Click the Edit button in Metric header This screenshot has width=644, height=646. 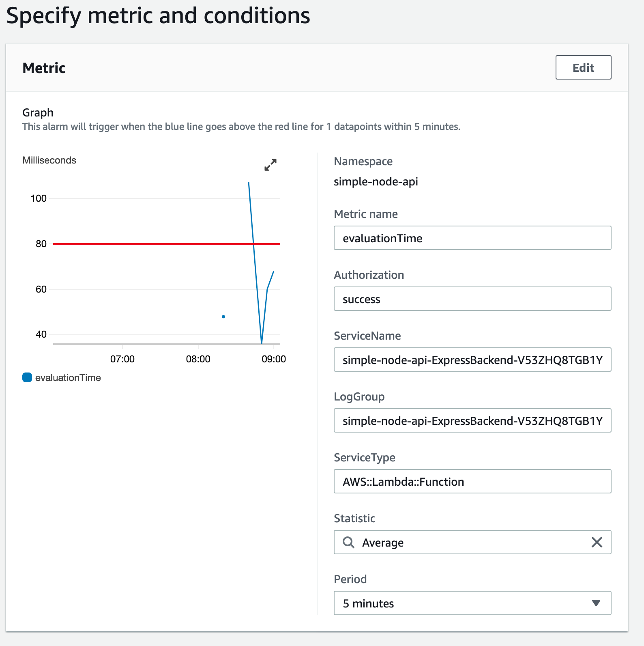583,67
